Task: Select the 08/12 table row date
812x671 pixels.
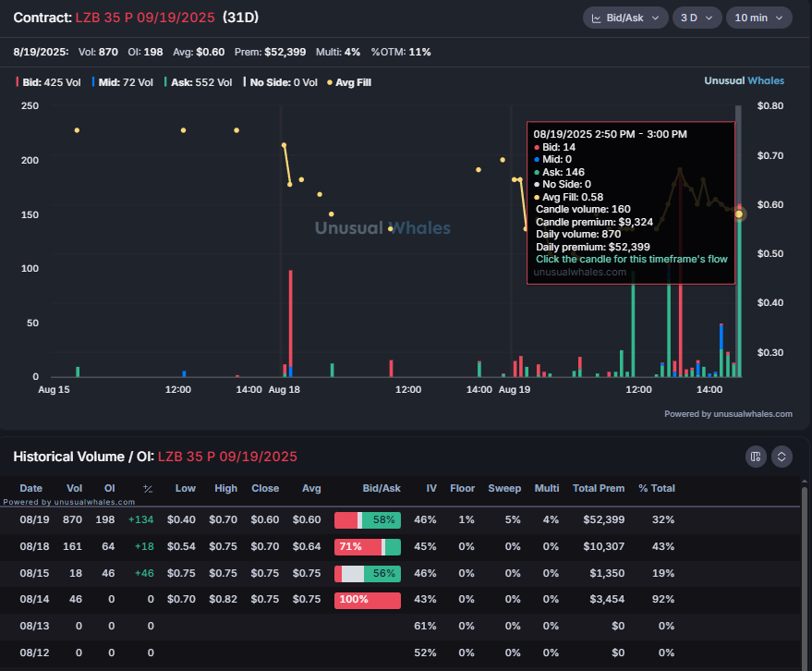Action: [35, 653]
